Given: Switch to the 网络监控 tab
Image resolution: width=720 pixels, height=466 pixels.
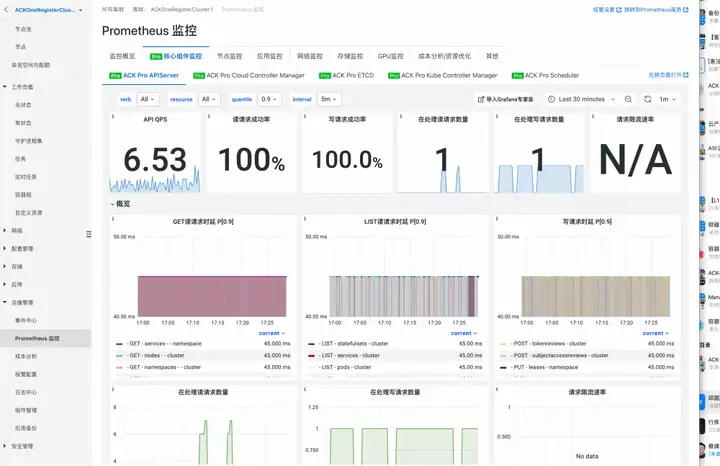Looking at the screenshot, I should (310, 56).
